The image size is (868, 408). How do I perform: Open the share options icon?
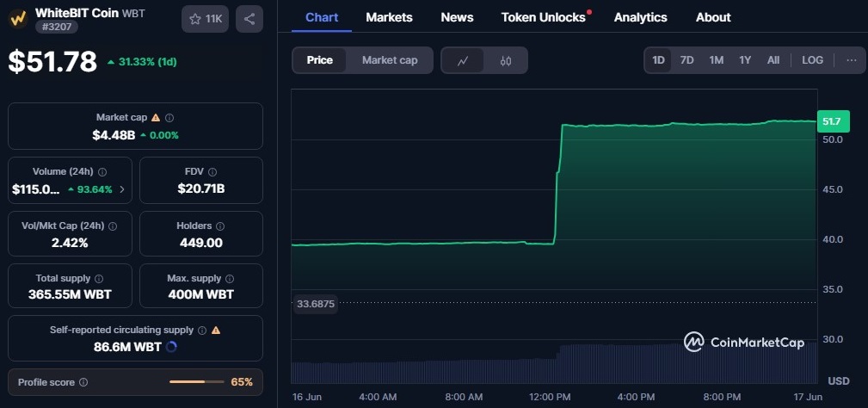point(249,19)
